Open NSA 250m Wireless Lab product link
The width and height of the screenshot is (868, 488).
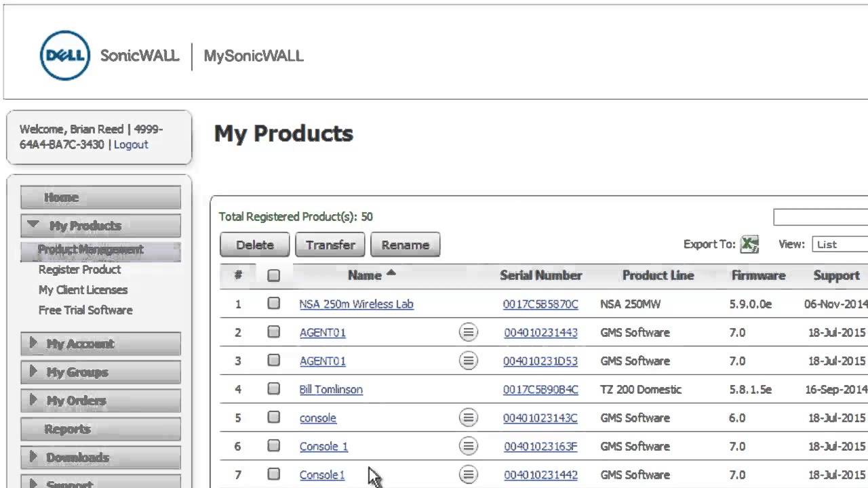[x=356, y=304]
